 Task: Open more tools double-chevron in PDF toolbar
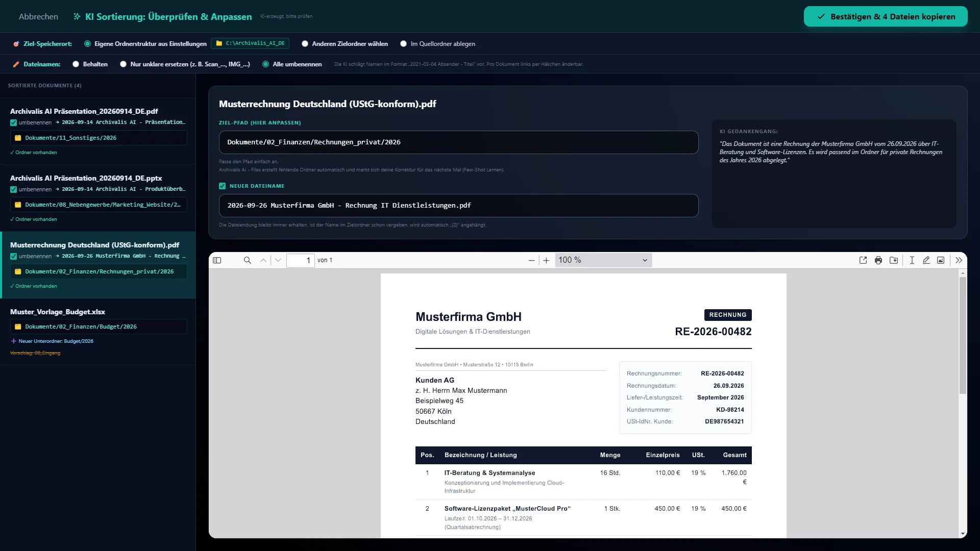959,260
